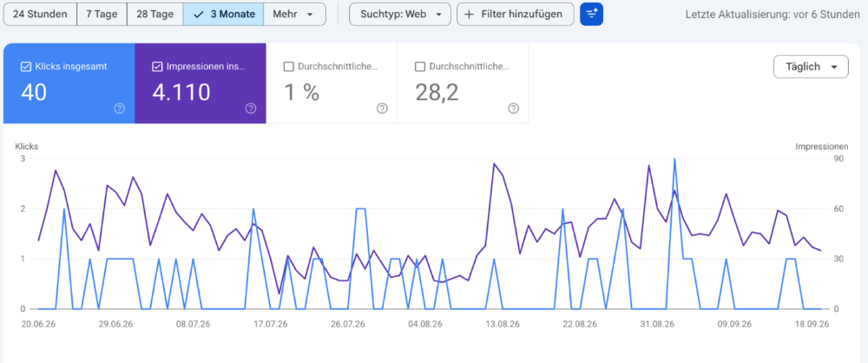Click the 40 clicks total value
This screenshot has height=363, width=868.
pyautogui.click(x=34, y=93)
